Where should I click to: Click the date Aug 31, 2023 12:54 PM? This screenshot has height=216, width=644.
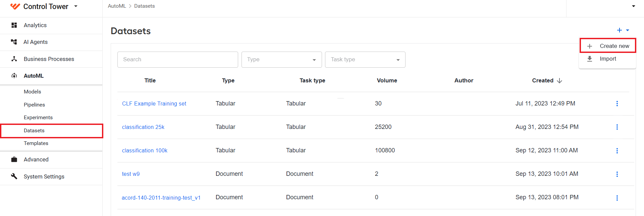pos(547,127)
